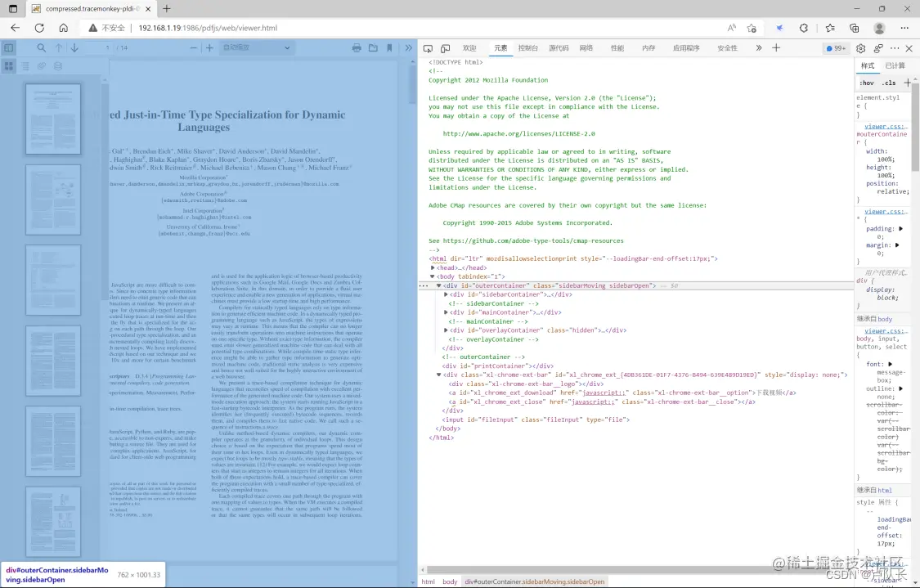Click the body breadcrumb
The image size is (920, 588).
[x=450, y=581]
